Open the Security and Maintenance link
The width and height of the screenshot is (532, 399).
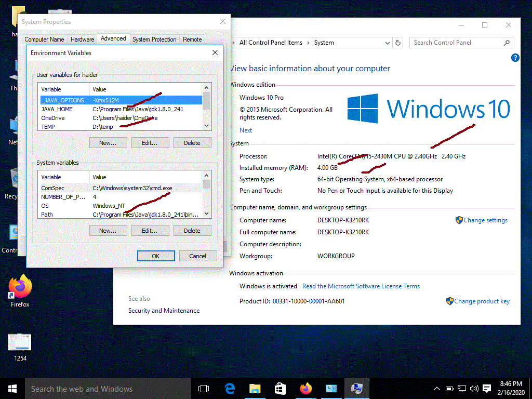pos(164,311)
